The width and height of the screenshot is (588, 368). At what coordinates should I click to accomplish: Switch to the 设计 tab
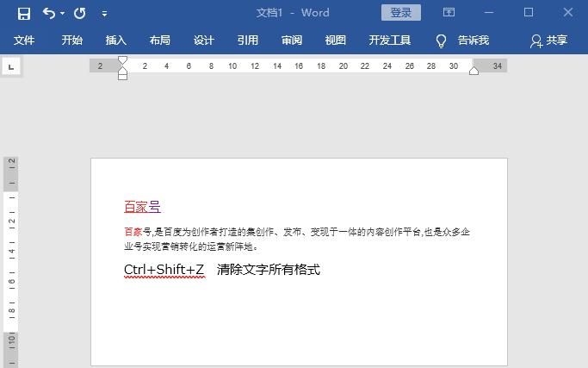tap(204, 41)
